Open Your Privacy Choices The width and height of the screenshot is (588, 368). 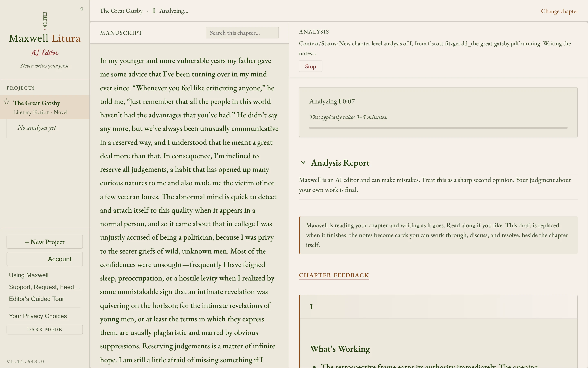38,316
